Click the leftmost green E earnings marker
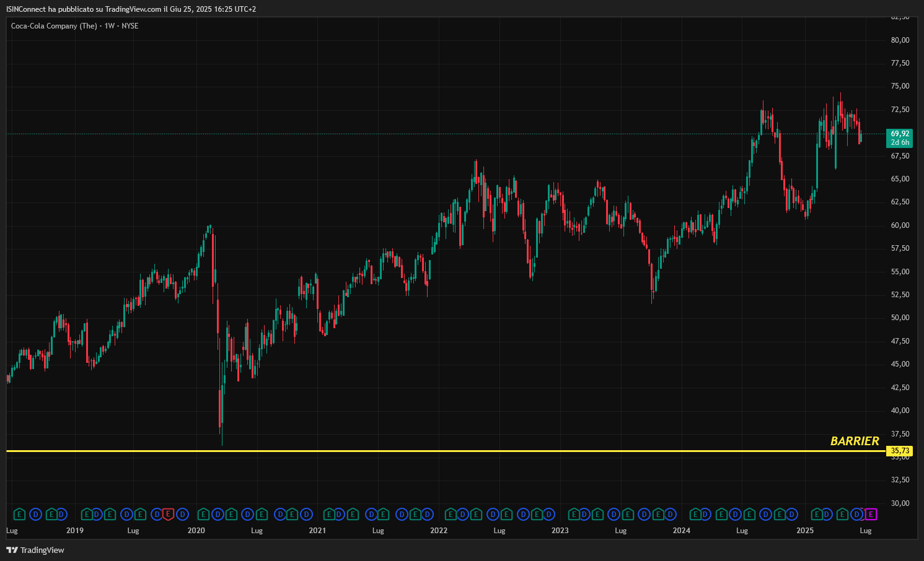The width and height of the screenshot is (924, 561). point(19,514)
